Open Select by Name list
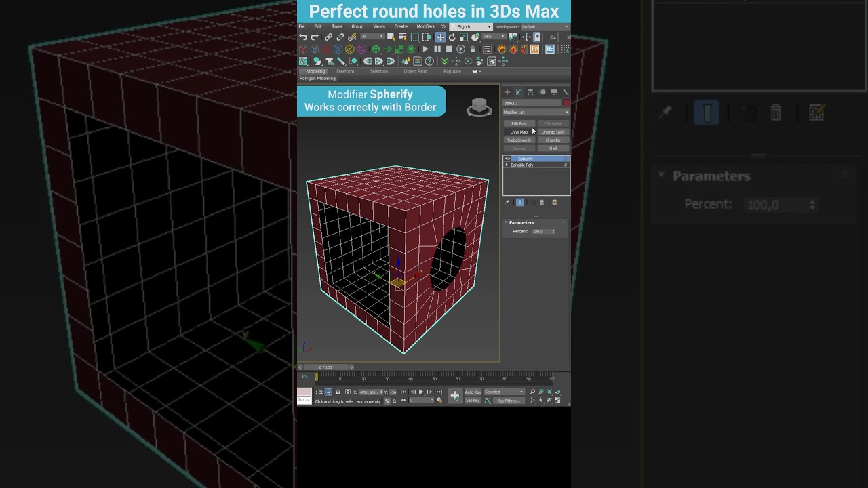 click(x=403, y=37)
